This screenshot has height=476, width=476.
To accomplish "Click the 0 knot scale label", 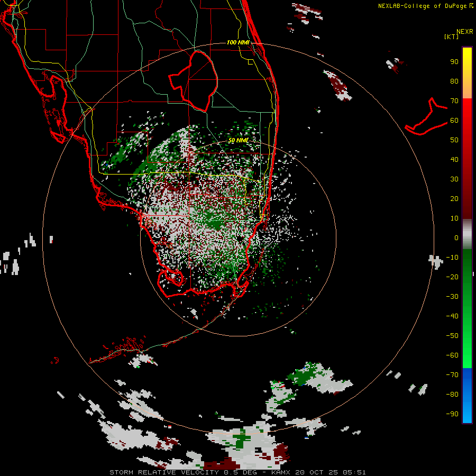I will pos(456,237).
